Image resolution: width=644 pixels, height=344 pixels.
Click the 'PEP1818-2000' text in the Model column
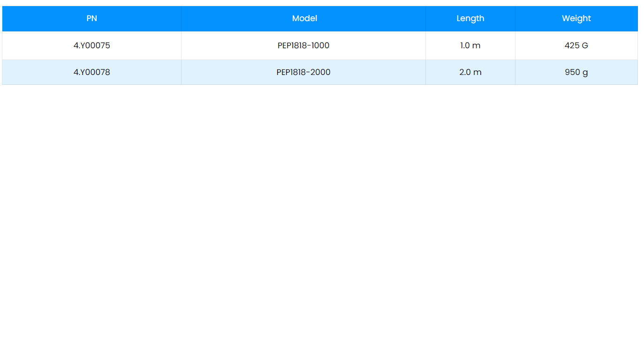[x=303, y=72]
